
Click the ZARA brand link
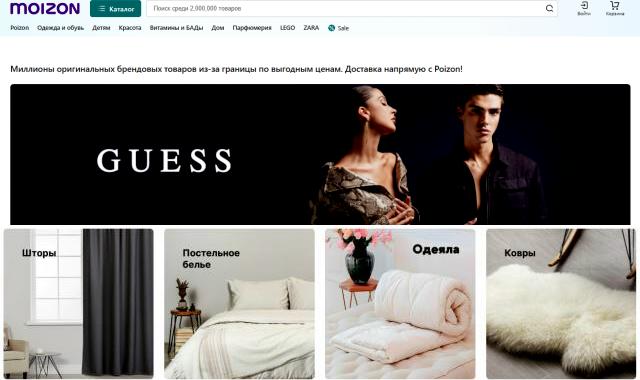[x=311, y=28]
